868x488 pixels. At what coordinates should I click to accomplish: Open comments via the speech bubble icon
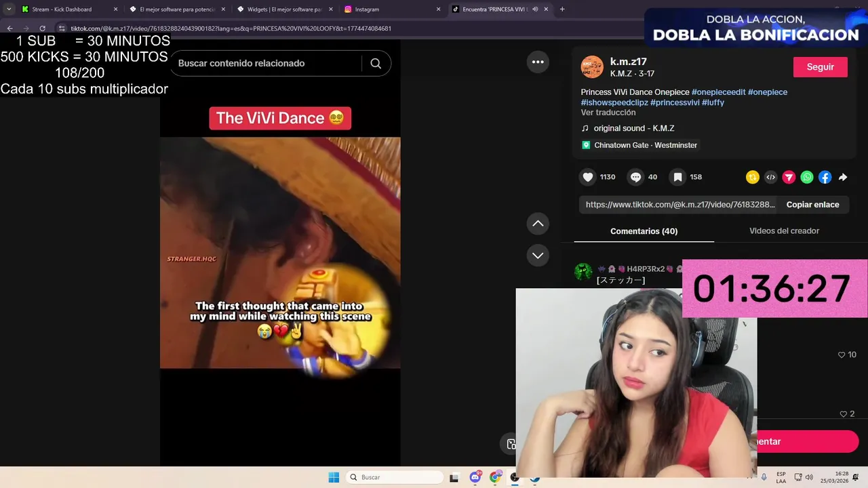tap(635, 177)
